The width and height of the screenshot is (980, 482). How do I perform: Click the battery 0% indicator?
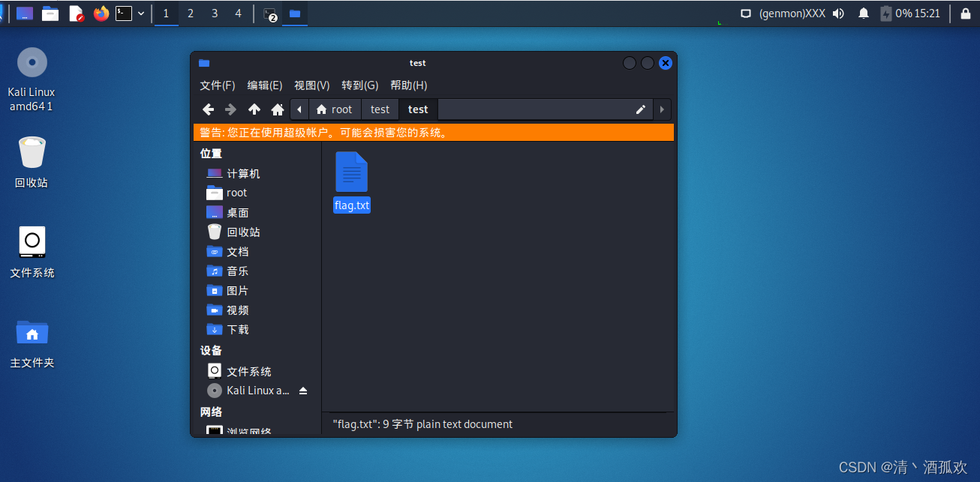coord(896,13)
